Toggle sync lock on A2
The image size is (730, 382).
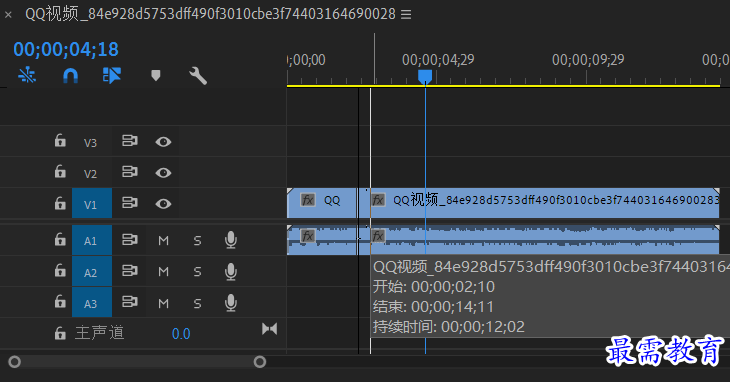click(x=129, y=271)
